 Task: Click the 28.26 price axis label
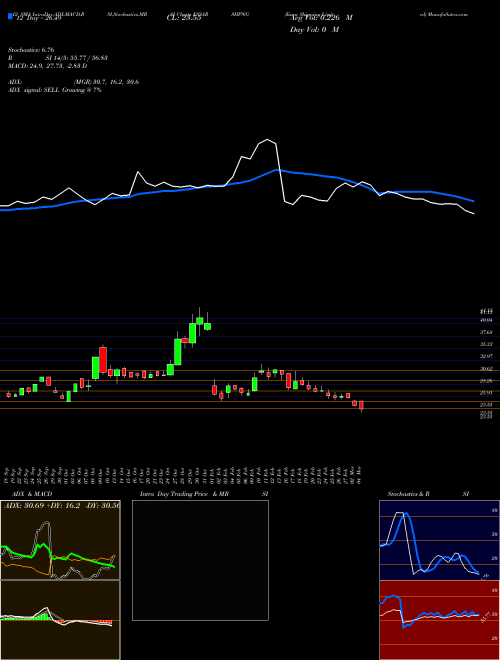(487, 381)
